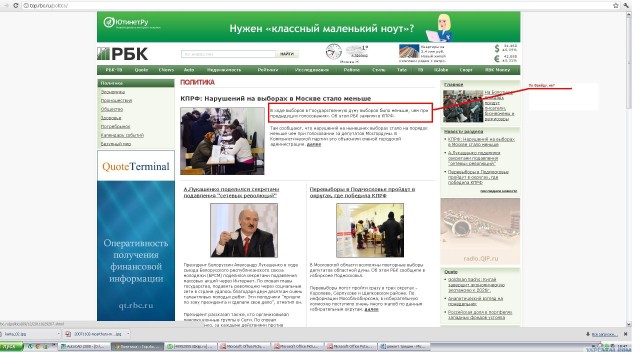
Task: Click Главное section police photo thumbnail
Action: tap(463, 106)
